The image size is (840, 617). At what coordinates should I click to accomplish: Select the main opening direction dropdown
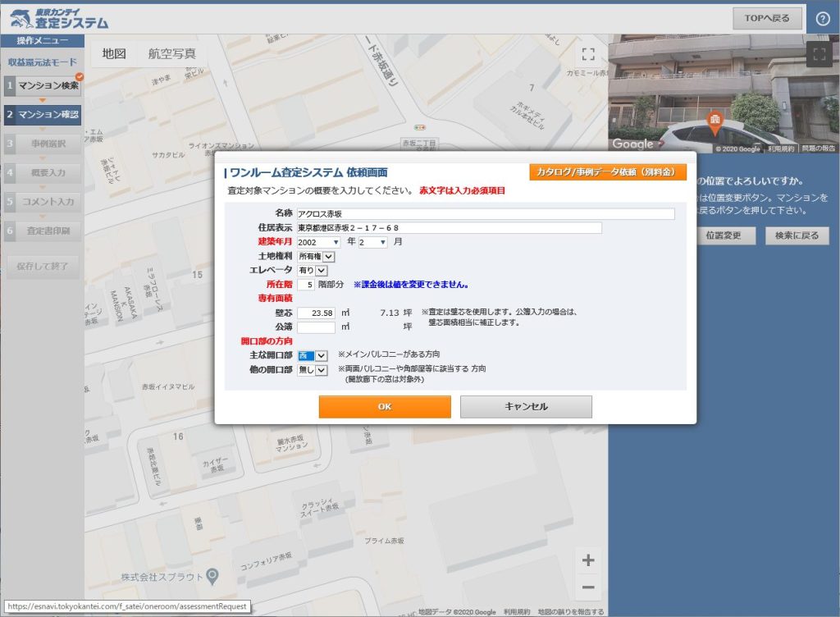313,355
